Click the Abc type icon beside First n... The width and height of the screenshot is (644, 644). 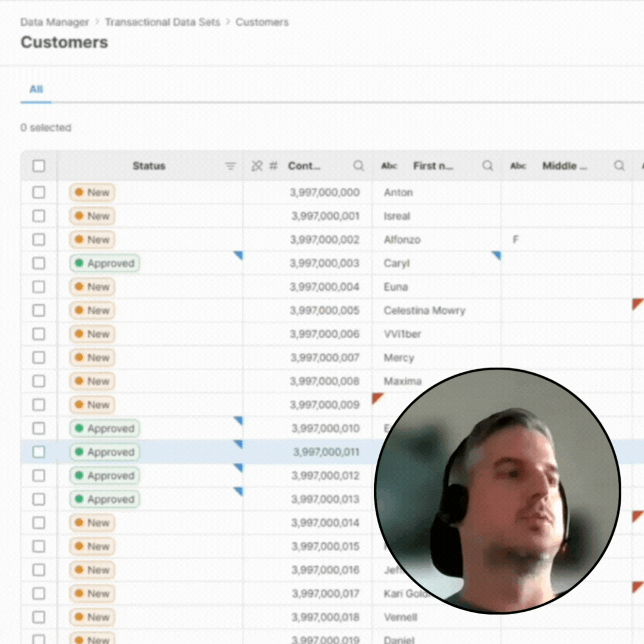[x=389, y=166]
